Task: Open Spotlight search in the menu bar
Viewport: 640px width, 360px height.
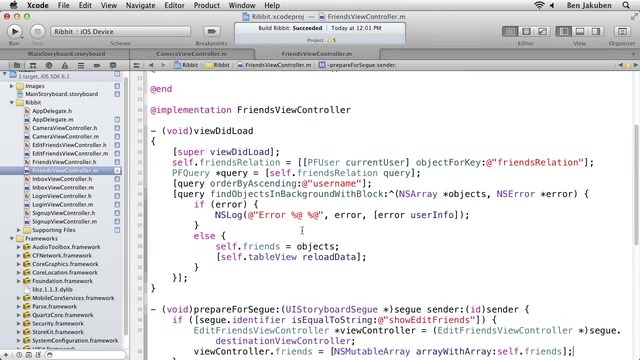Action: [626, 5]
